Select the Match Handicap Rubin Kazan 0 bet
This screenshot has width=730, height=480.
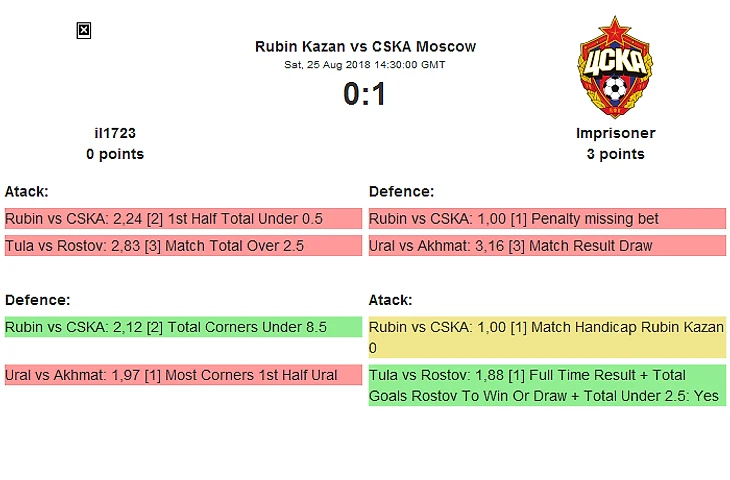pyautogui.click(x=547, y=337)
